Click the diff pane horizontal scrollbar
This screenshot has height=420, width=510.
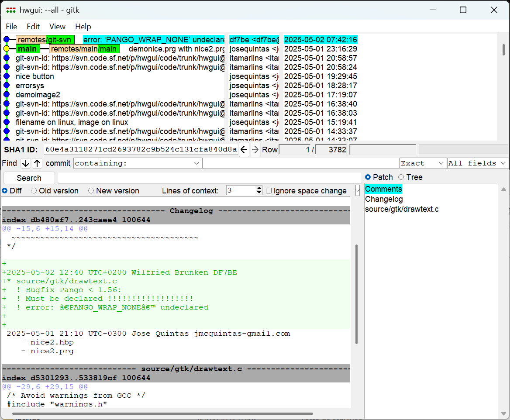tap(162, 413)
